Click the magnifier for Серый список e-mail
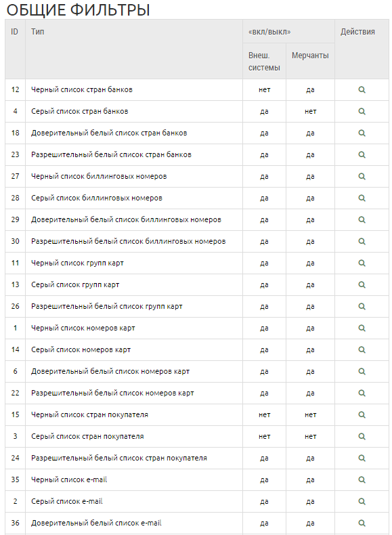Viewport: 392px width, 535px height. (x=362, y=501)
